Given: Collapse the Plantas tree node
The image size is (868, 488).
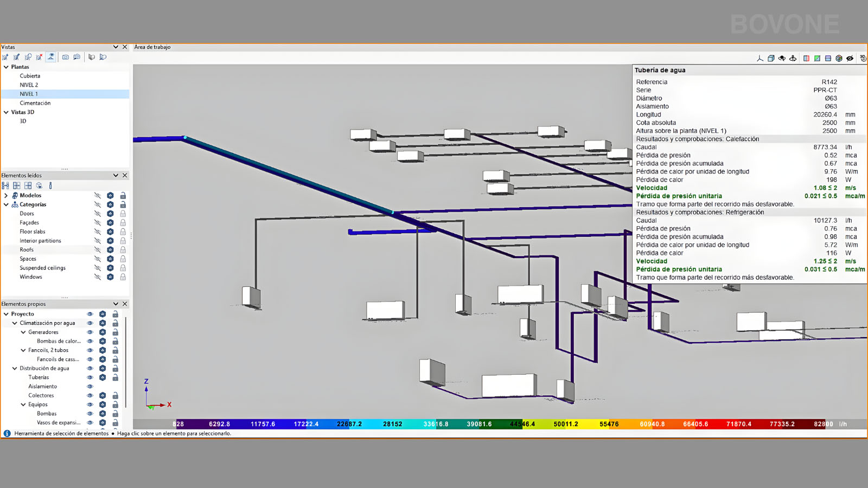Looking at the screenshot, I should click(7, 67).
